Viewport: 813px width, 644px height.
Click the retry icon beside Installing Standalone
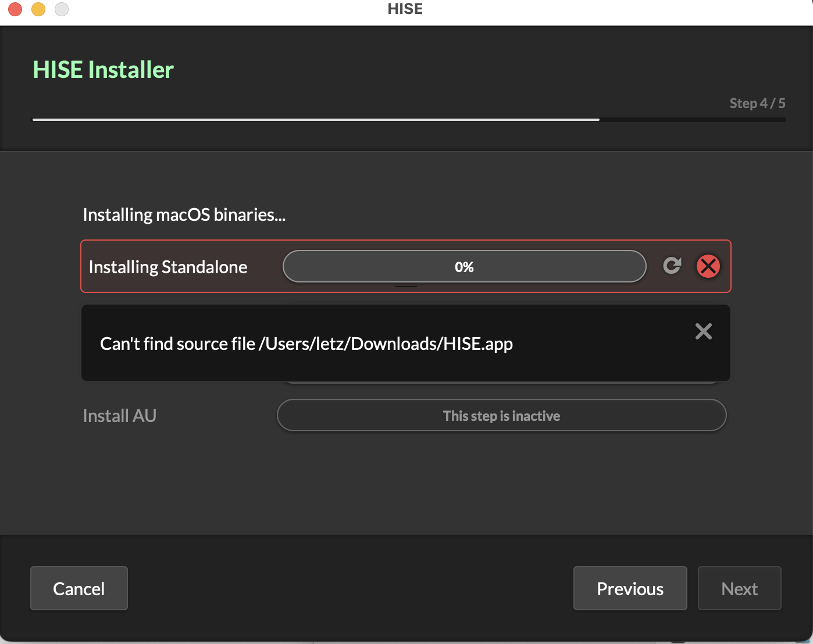pos(672,266)
